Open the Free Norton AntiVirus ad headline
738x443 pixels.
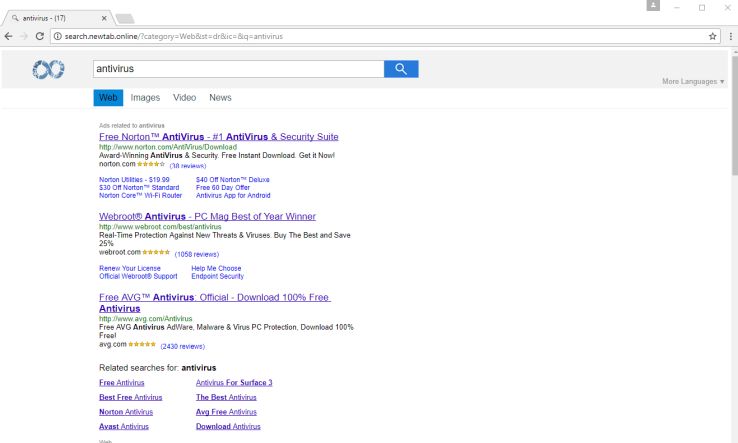pyautogui.click(x=218, y=137)
